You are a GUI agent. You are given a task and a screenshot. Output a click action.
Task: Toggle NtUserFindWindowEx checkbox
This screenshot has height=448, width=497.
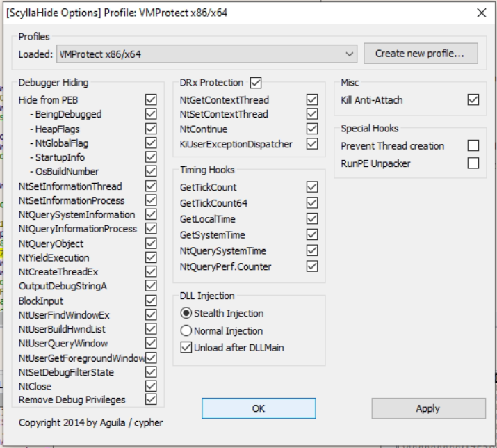coord(151,314)
